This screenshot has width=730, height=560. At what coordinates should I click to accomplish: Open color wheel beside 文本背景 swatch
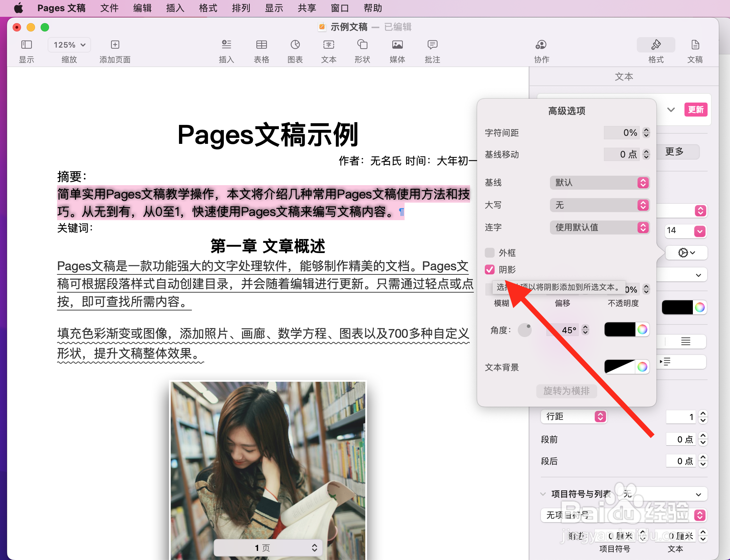(x=642, y=366)
